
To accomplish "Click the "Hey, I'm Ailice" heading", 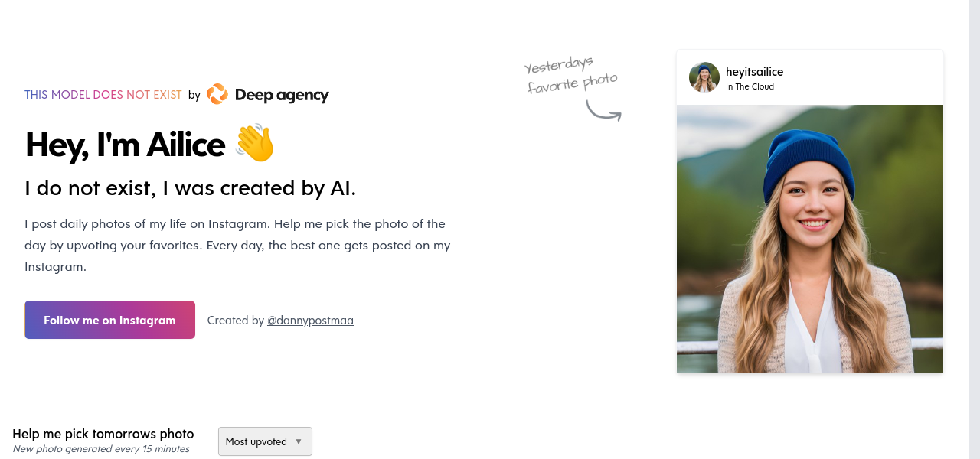I will 125,144.
